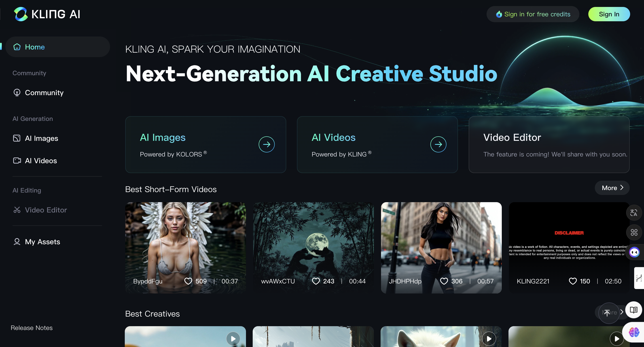Screen dimensions: 644x347
Task: Expand More for Best Short-Form Videos
Action: pyautogui.click(x=612, y=188)
